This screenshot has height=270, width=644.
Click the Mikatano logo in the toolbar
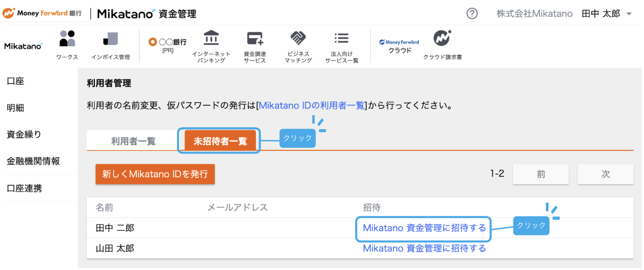pos(24,46)
